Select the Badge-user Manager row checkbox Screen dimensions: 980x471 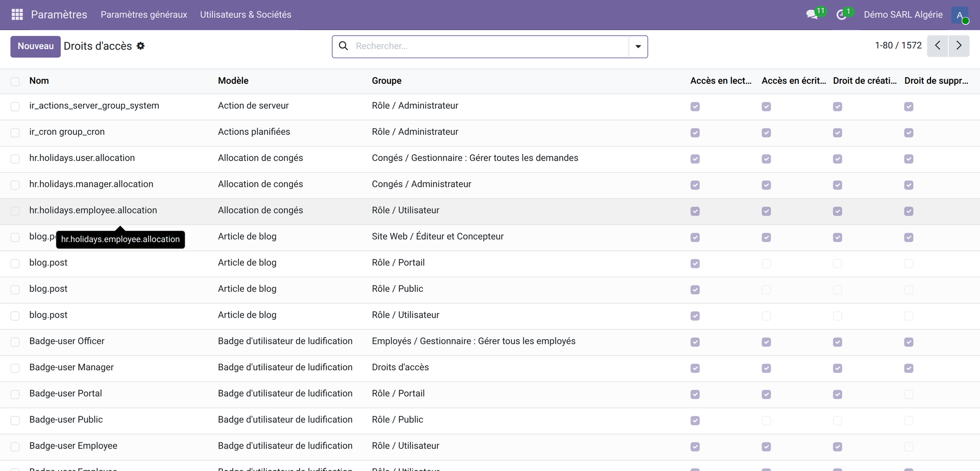point(15,368)
